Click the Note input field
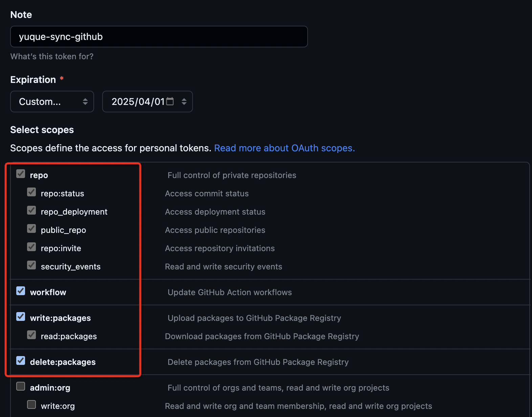Screen dimensions: 532x417 tap(159, 37)
